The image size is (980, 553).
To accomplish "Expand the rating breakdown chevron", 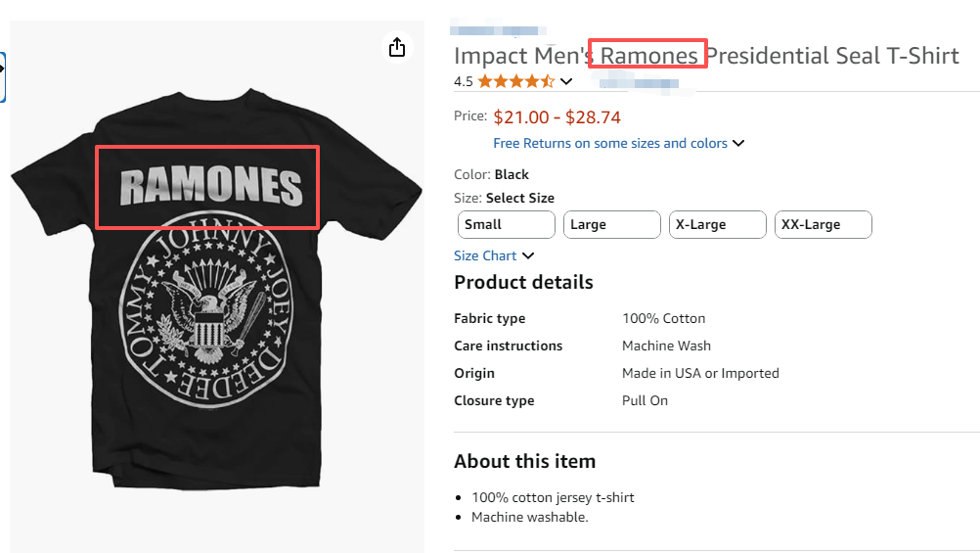I will 566,81.
